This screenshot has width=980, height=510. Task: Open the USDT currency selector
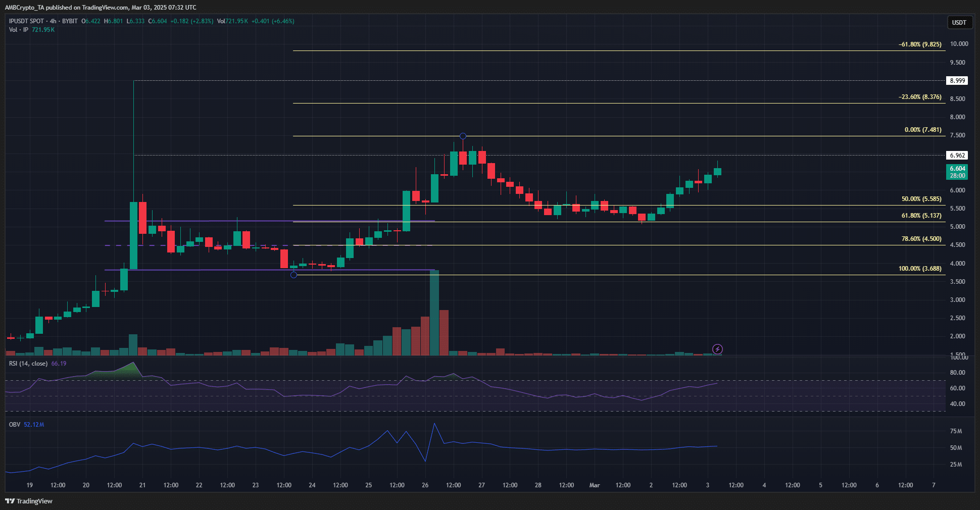[959, 22]
